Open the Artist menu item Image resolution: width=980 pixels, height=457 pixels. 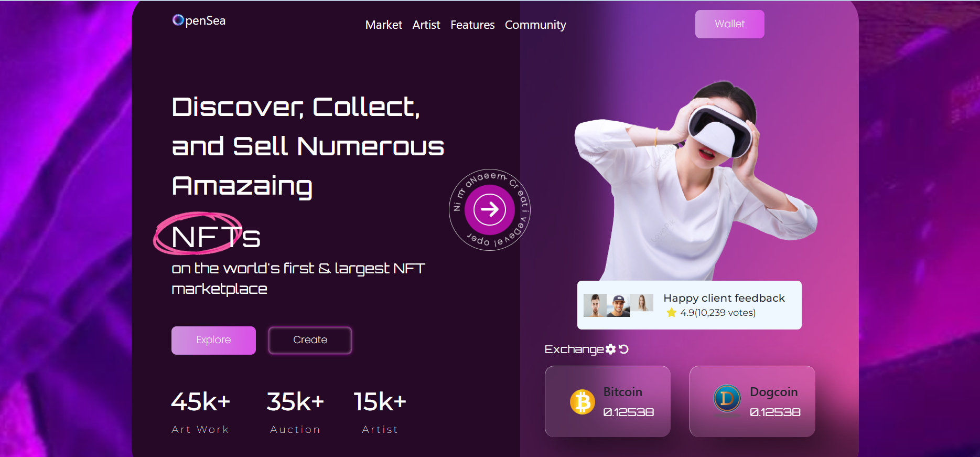pyautogui.click(x=426, y=25)
